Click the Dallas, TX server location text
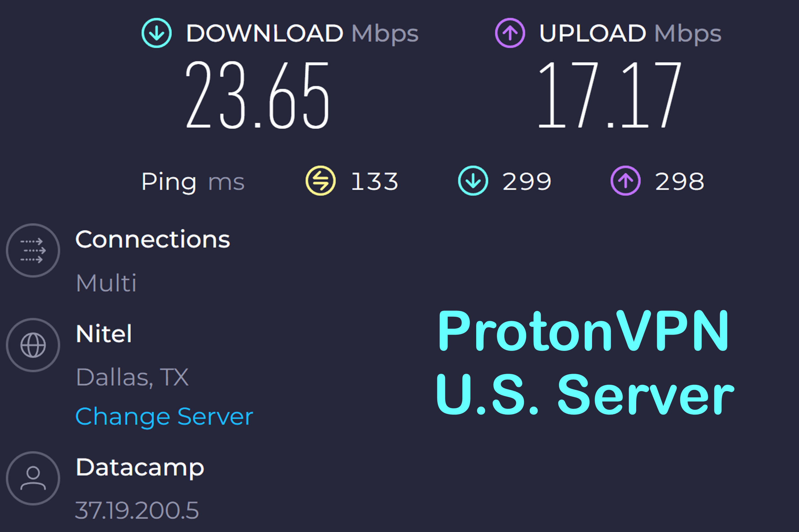799x532 pixels. 132,377
